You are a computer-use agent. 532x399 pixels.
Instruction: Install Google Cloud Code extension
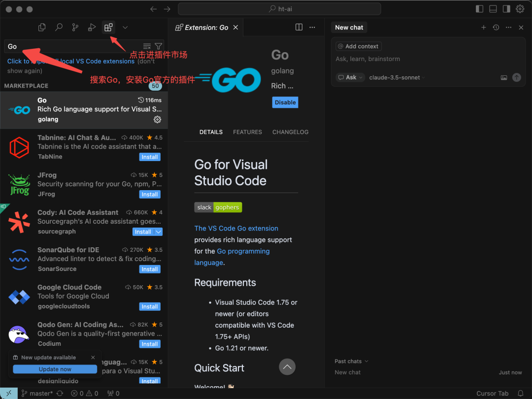coord(150,306)
